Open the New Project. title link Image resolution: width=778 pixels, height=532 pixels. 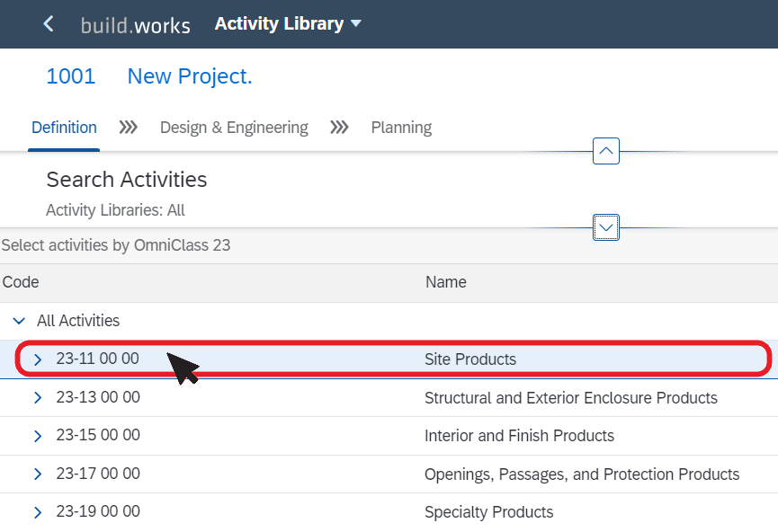(x=190, y=76)
